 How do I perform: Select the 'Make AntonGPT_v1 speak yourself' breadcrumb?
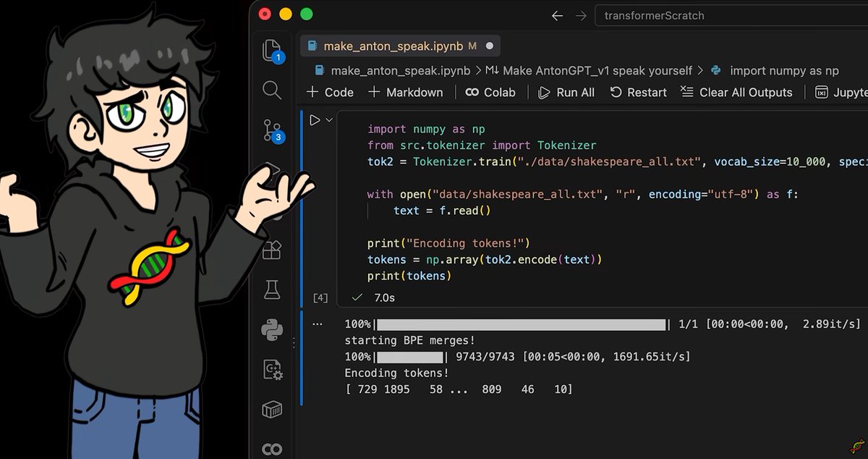589,70
